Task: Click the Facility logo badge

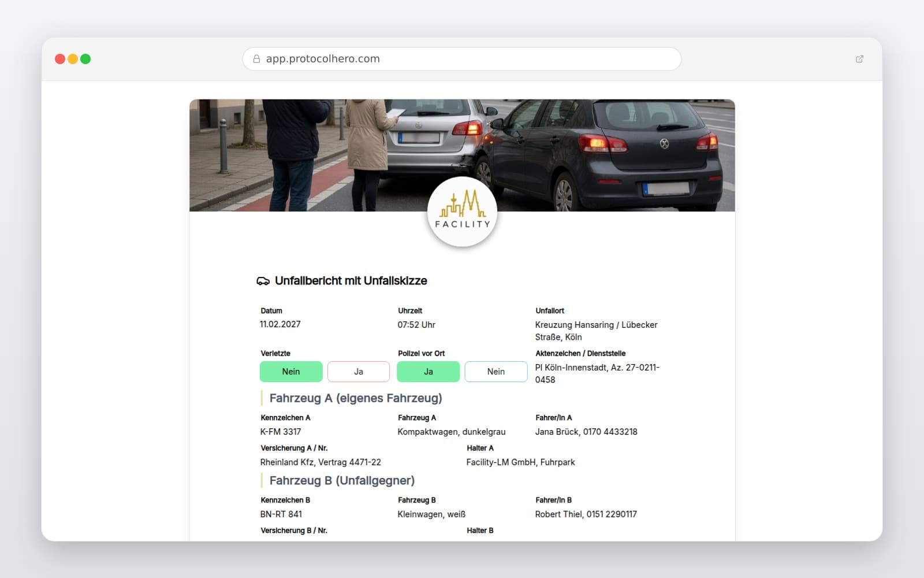Action: (x=462, y=212)
